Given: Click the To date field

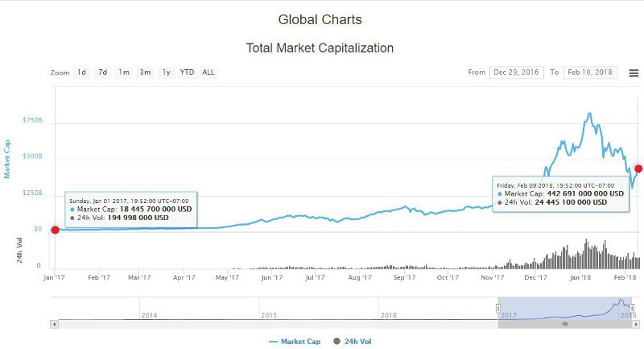Looking at the screenshot, I should [589, 73].
